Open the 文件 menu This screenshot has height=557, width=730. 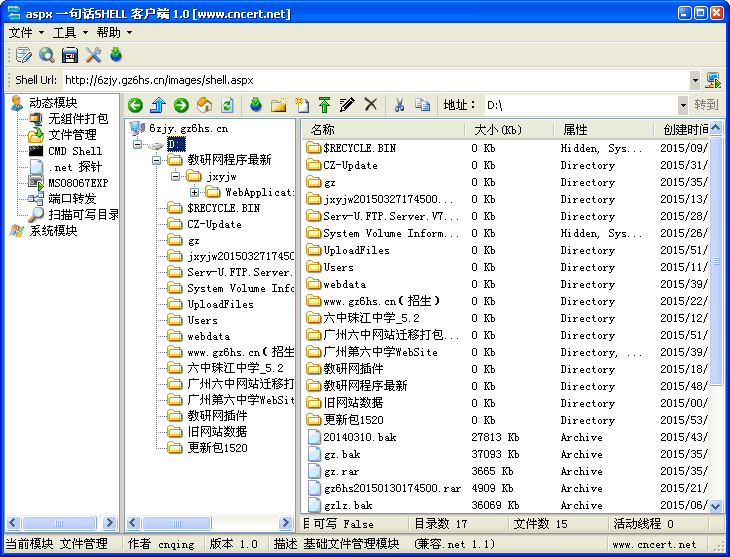tap(21, 33)
